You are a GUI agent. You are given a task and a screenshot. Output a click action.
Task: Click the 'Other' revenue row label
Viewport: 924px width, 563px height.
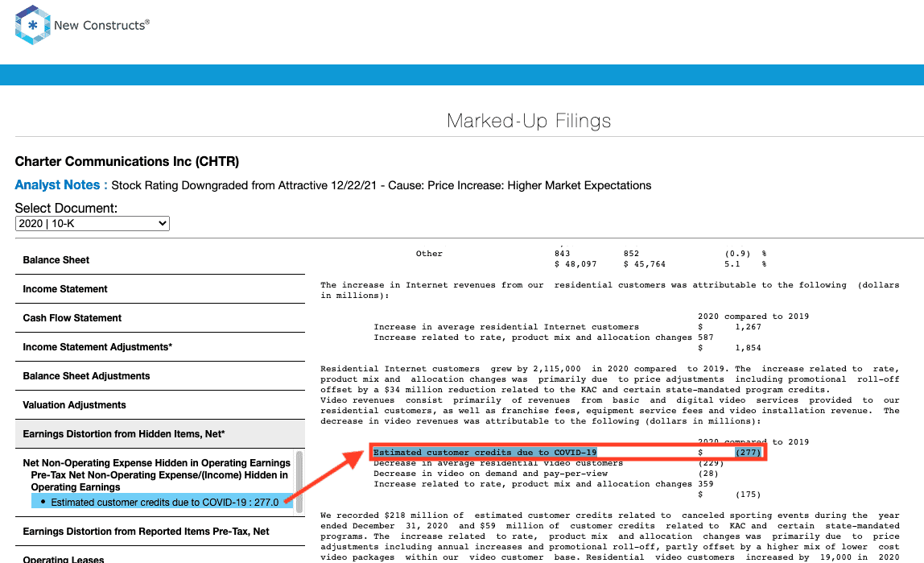tap(429, 254)
